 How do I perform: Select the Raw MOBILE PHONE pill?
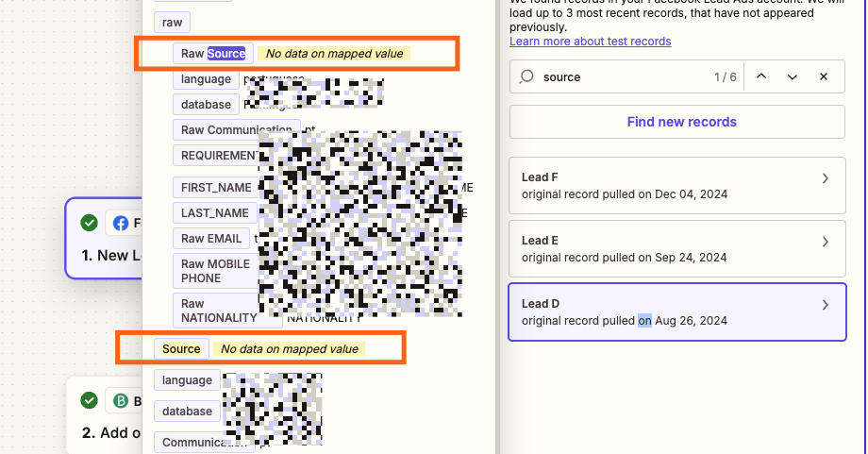pos(216,271)
